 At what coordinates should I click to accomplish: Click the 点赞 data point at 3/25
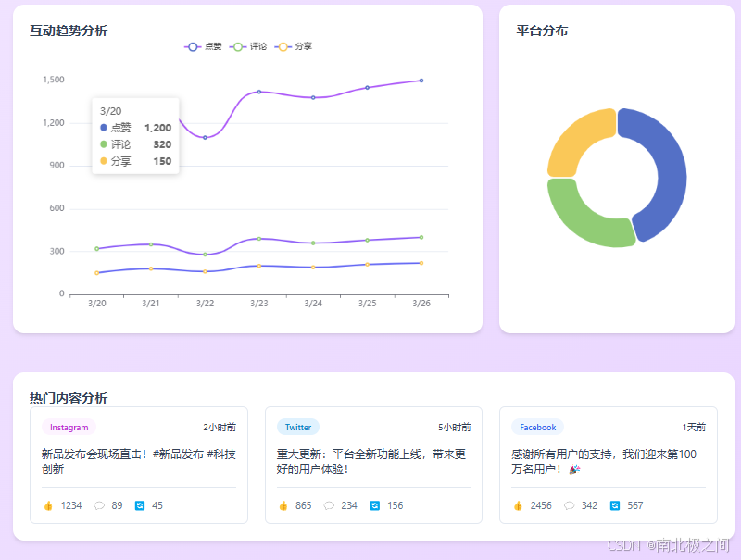pyautogui.click(x=367, y=87)
